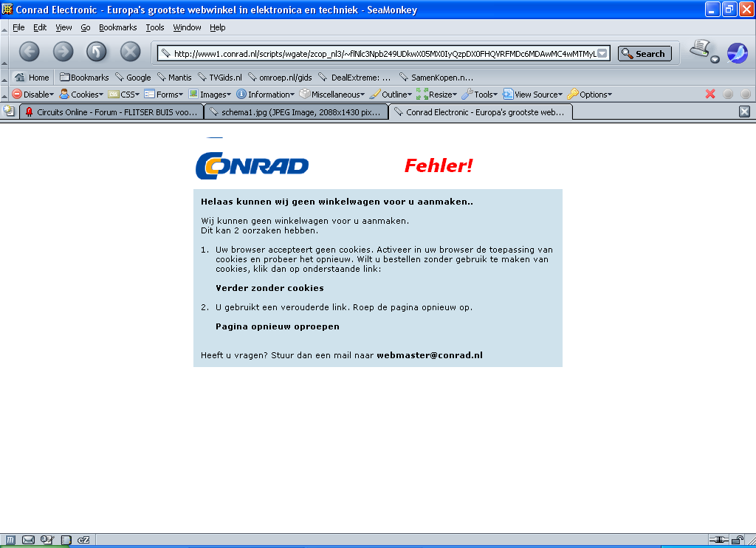Go back with the Back arrow button
This screenshot has height=548, width=756.
pos(30,52)
